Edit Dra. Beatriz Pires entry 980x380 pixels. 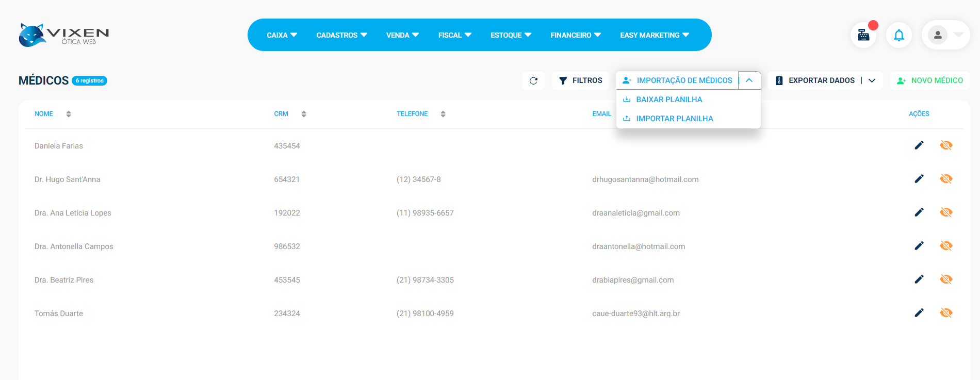point(919,279)
